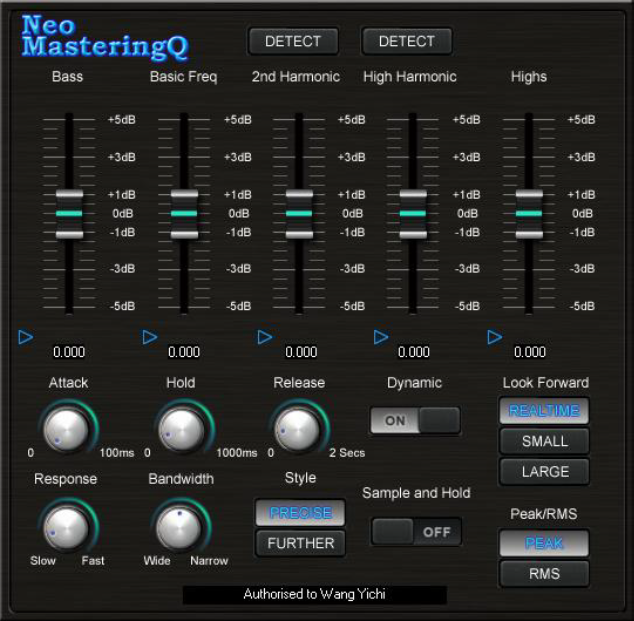The height and width of the screenshot is (621, 634).
Task: Click the 2nd Harmonic gain fader handle
Action: (299, 213)
